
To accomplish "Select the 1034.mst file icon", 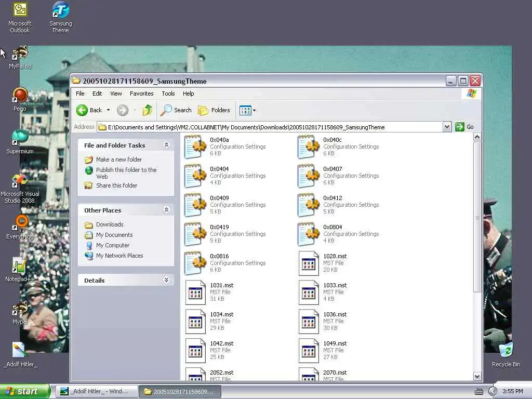I will pos(195,321).
